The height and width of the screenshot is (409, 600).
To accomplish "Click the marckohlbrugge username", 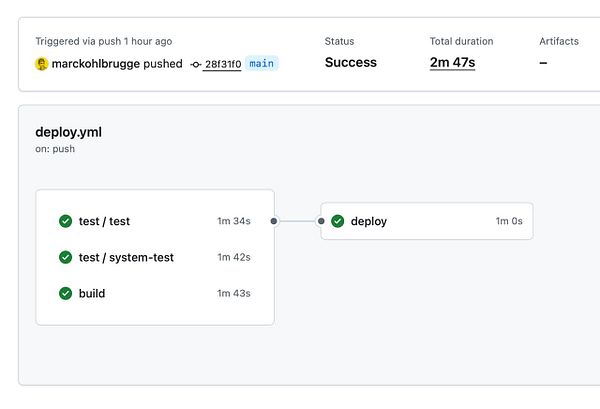I will 95,64.
